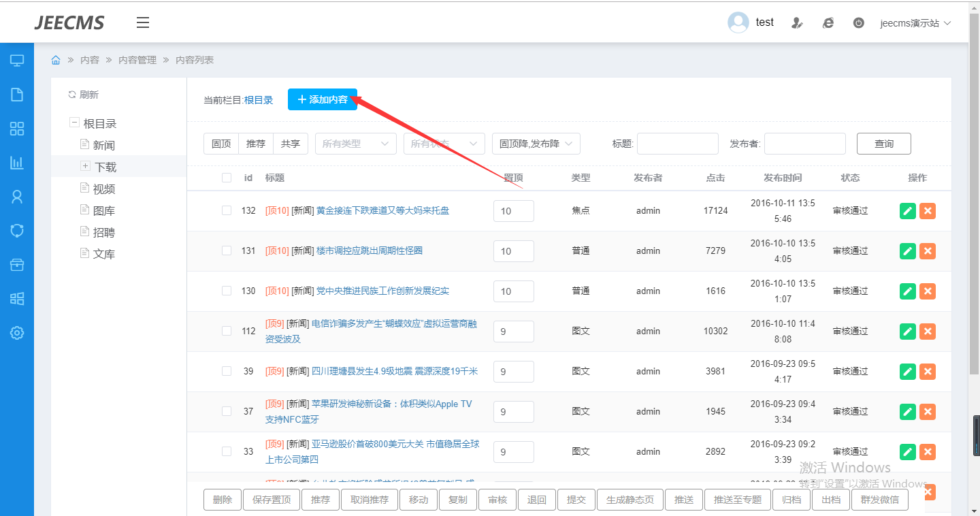Screen dimensions: 980x516
Task: Tick the checkbox for article id 130
Action: click(x=227, y=291)
